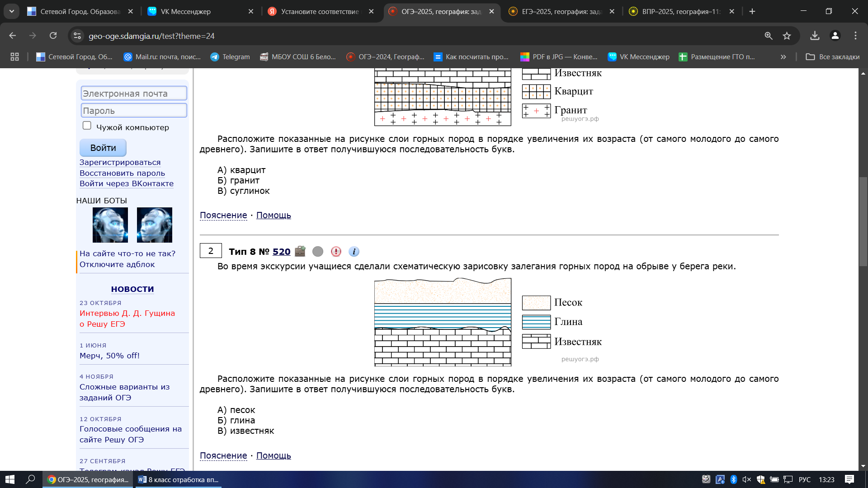Switch to the VK Мессенджер tab
Screen dimensions: 868x488
[201, 11]
